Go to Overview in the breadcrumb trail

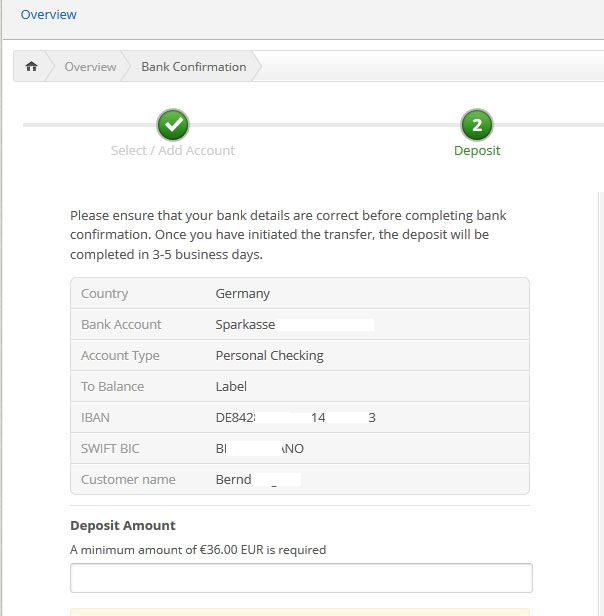(x=90, y=67)
